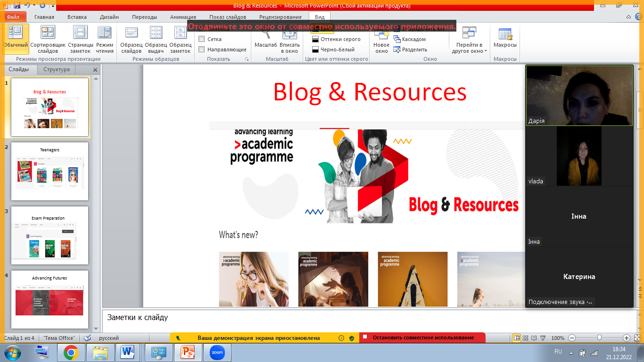This screenshot has width=644, height=362.
Task: Choose Черно-белый display mode
Action: click(x=333, y=49)
